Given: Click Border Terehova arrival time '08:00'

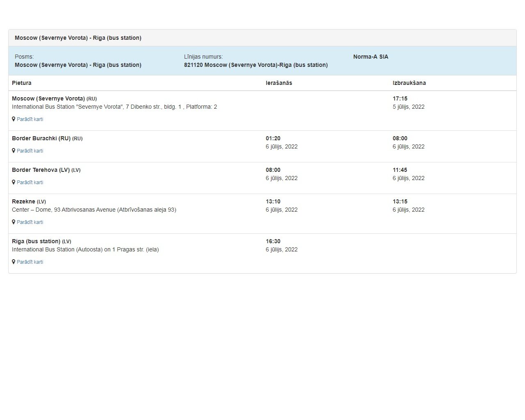Looking at the screenshot, I should (273, 170).
